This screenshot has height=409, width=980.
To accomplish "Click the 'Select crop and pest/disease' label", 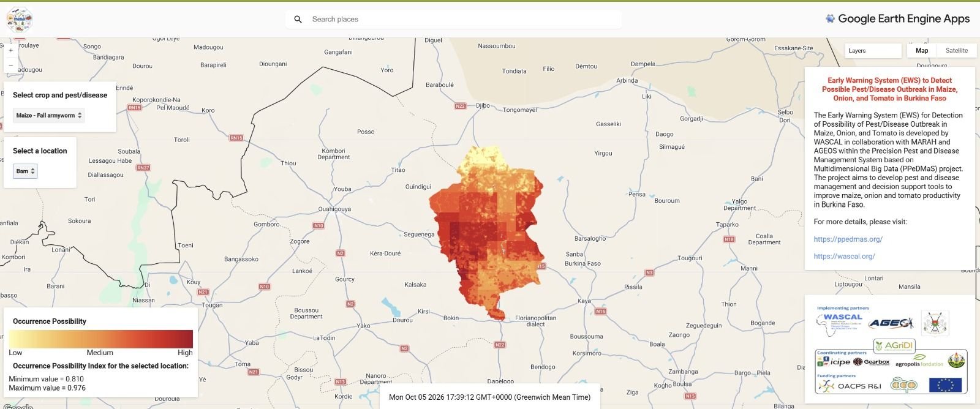I will coord(60,95).
